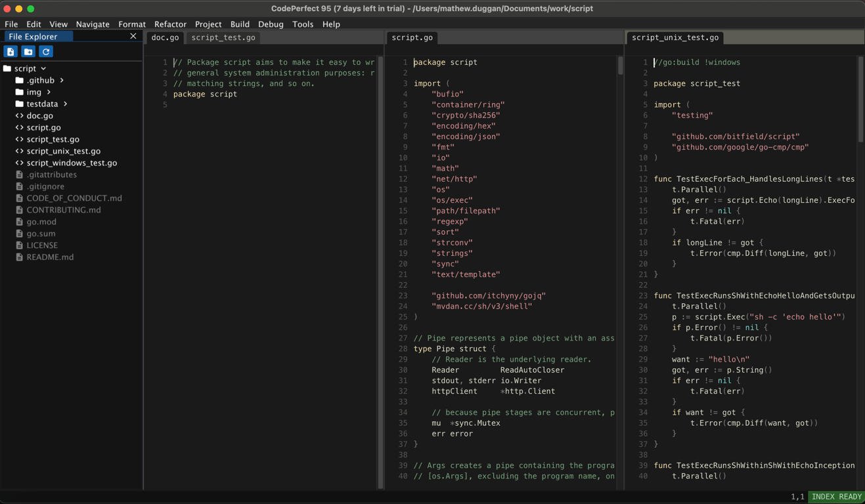Click the document icon beside go.mod

[19, 222]
